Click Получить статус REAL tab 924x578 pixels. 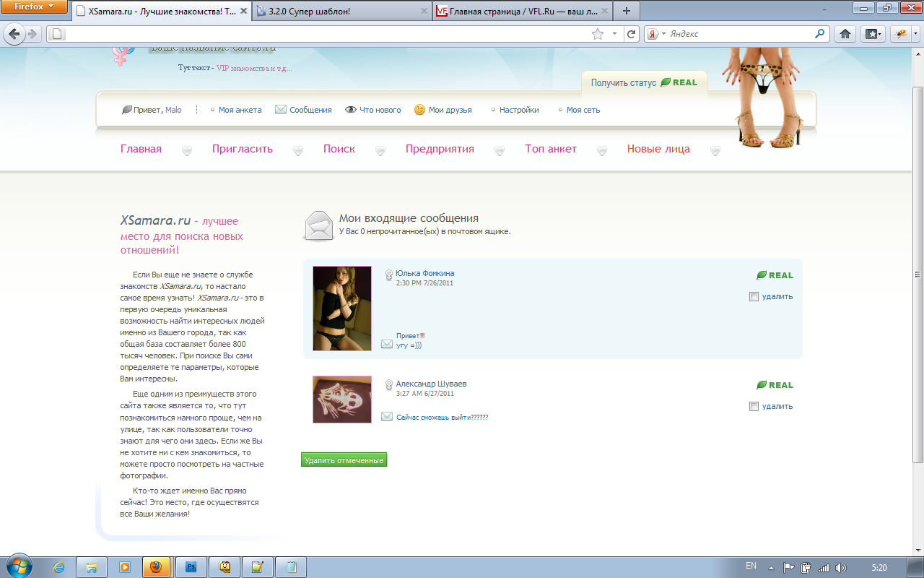coord(645,82)
